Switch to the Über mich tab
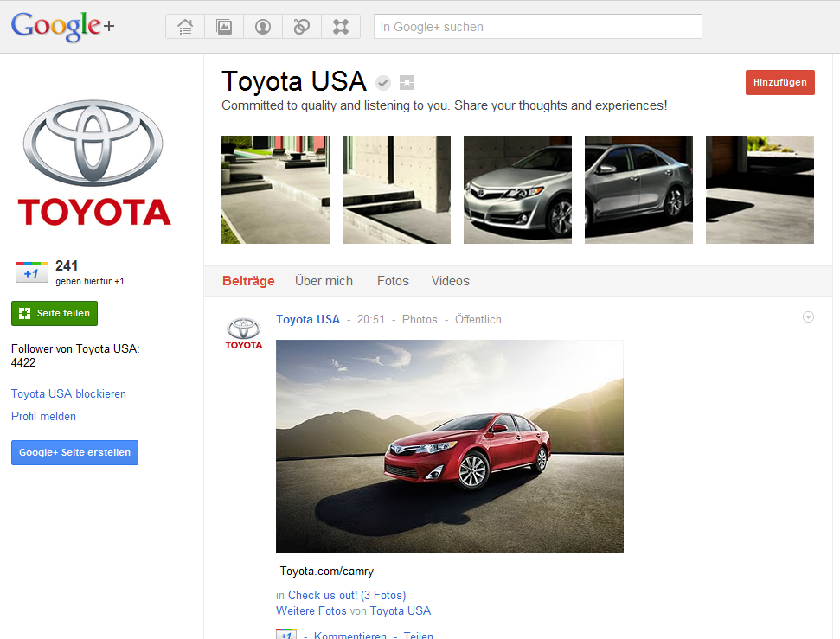 click(x=324, y=281)
